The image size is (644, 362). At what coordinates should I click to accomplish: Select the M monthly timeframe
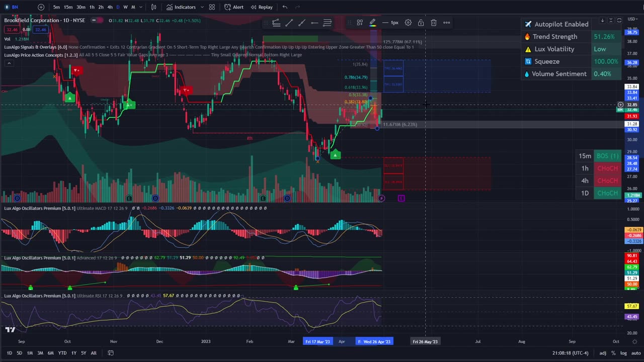click(133, 7)
